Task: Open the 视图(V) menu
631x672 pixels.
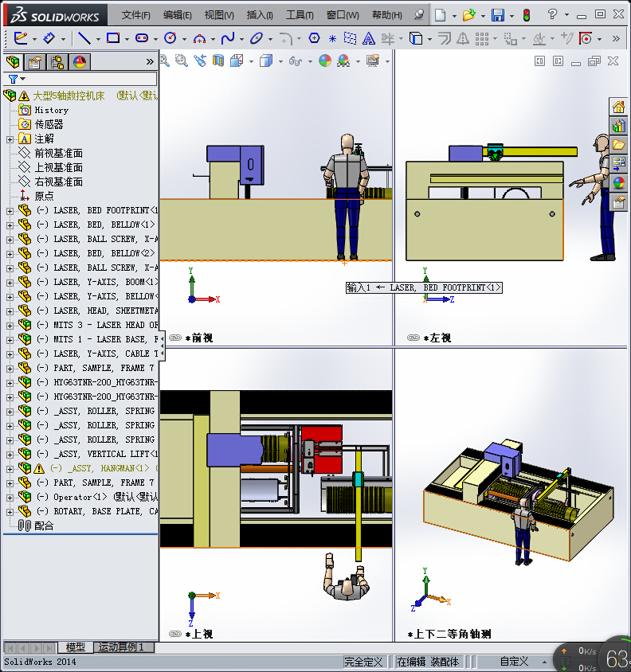Action: (219, 15)
